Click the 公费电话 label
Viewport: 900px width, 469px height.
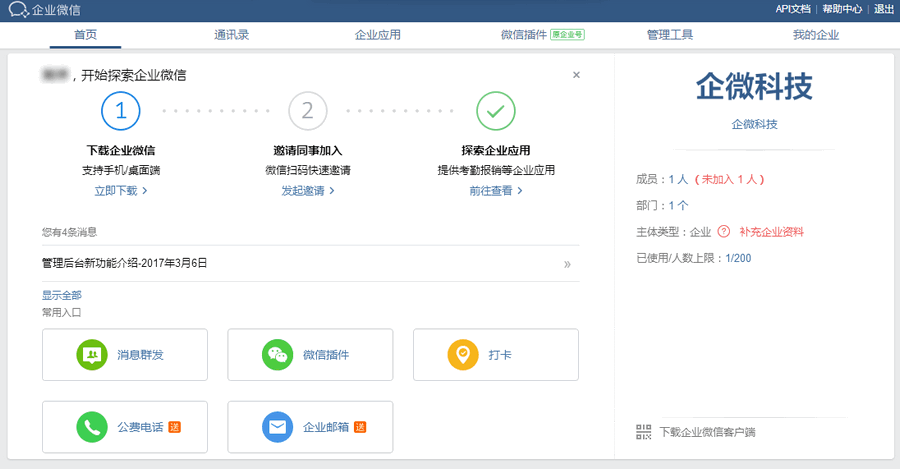point(141,427)
